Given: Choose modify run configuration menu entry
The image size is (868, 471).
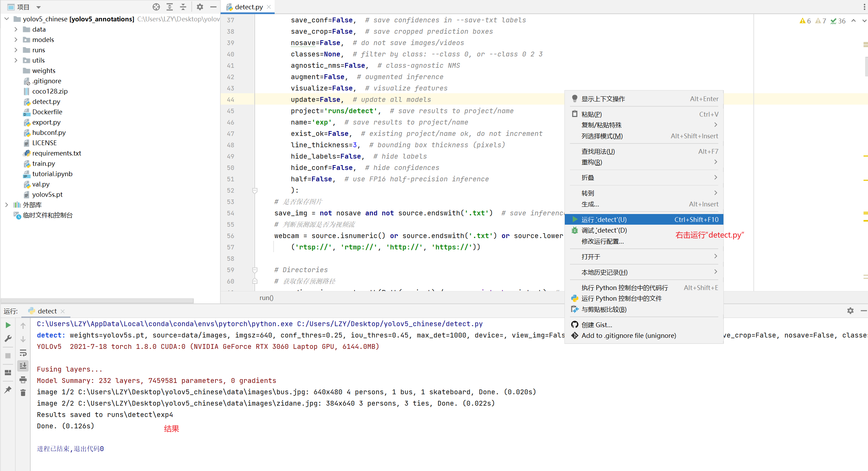Looking at the screenshot, I should tap(644, 241).
